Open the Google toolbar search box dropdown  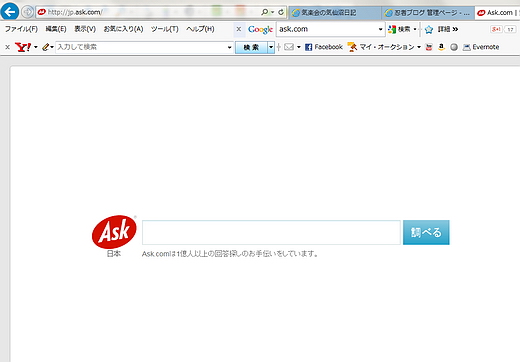[x=380, y=29]
